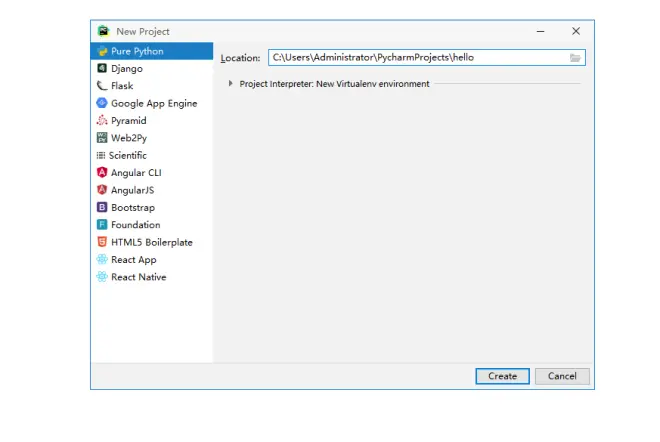Choose React Native label
This screenshot has height=442, width=660.
pyautogui.click(x=138, y=277)
